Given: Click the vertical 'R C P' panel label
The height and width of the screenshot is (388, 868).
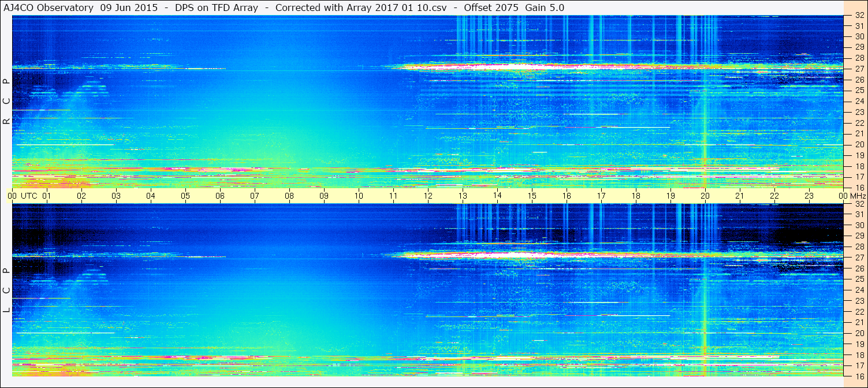Looking at the screenshot, I should tap(6, 102).
